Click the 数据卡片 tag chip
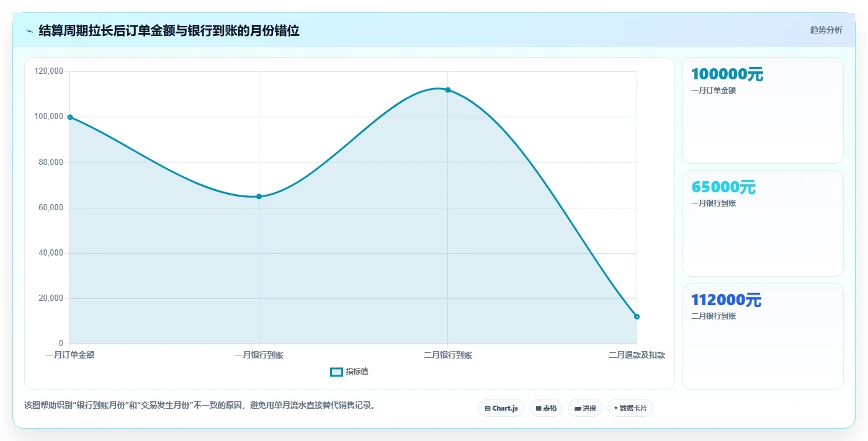The width and height of the screenshot is (868, 441). click(630, 408)
